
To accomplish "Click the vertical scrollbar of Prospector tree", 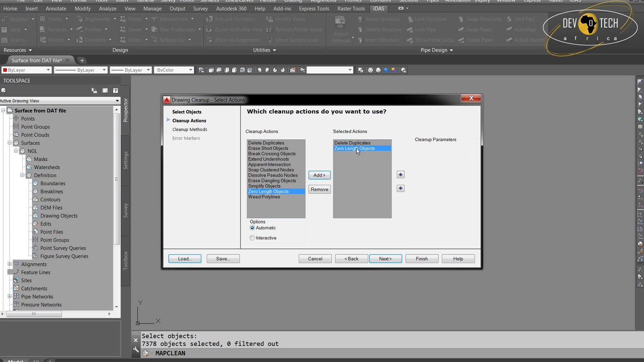I will (x=116, y=208).
